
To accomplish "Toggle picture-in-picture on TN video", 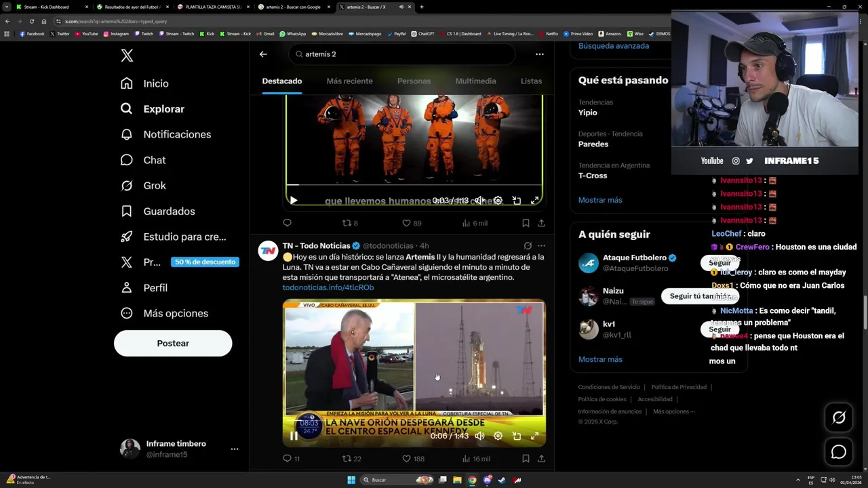I will coord(516,436).
